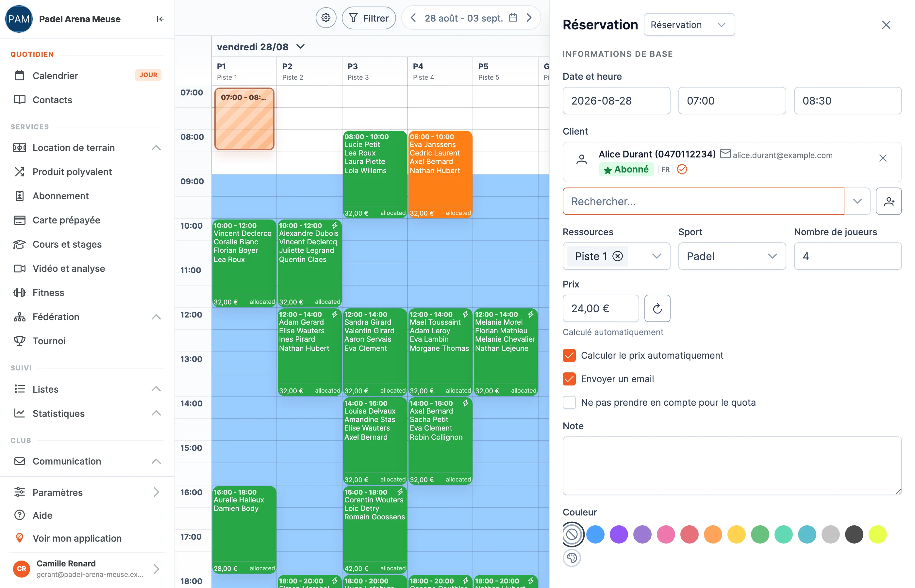915x588 pixels.
Task: Recalculate the price with refresh icon
Action: (657, 308)
